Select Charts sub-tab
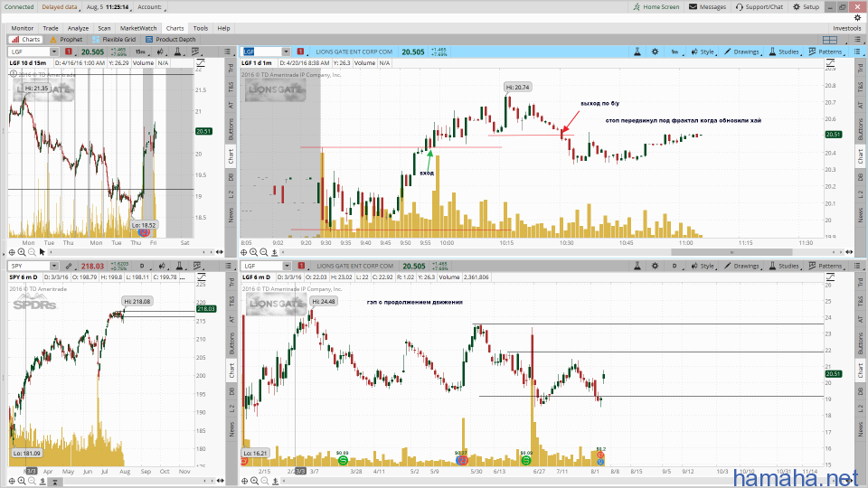 [x=26, y=39]
